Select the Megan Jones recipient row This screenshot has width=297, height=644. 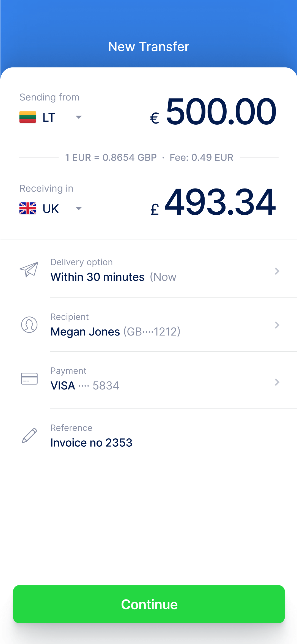click(x=116, y=332)
